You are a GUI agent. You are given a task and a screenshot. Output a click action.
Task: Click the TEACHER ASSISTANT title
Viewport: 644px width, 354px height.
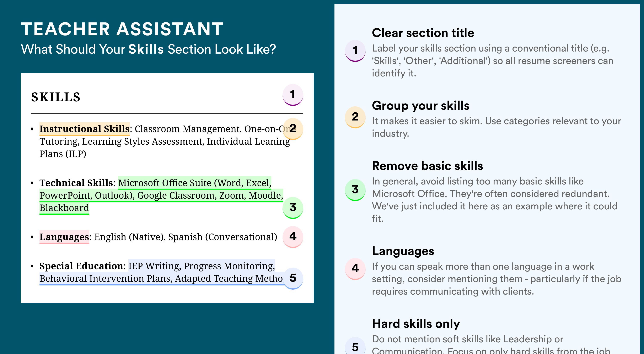122,29
